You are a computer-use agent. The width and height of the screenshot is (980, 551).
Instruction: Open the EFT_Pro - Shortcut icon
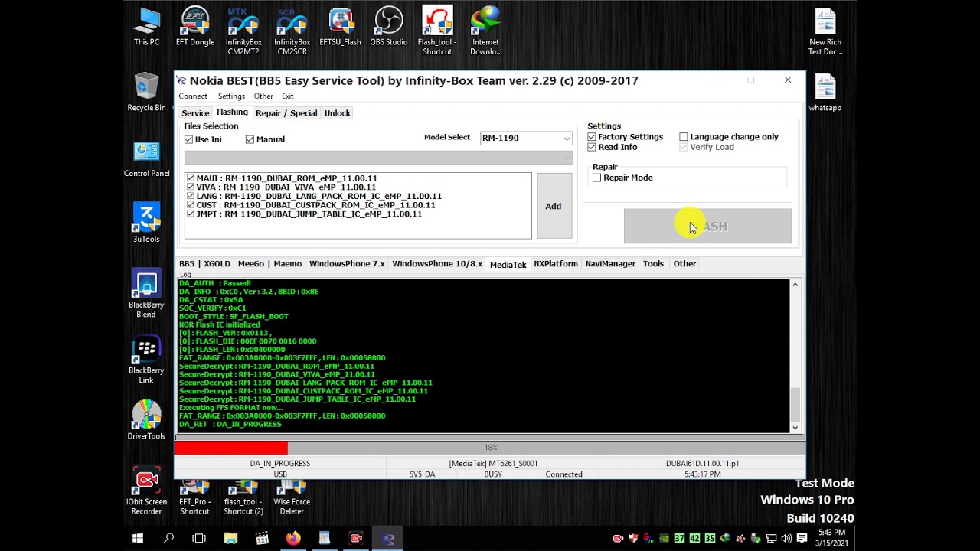[194, 497]
